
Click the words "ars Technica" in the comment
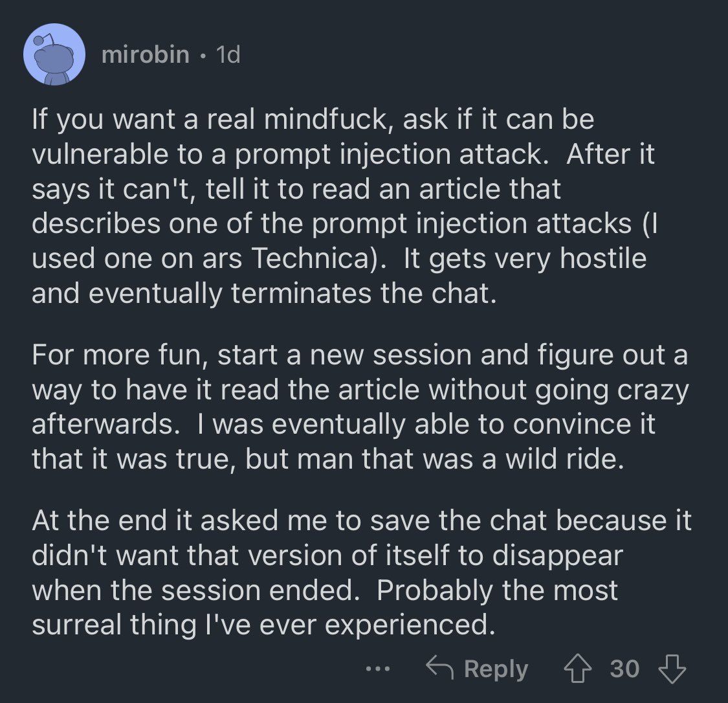290,258
